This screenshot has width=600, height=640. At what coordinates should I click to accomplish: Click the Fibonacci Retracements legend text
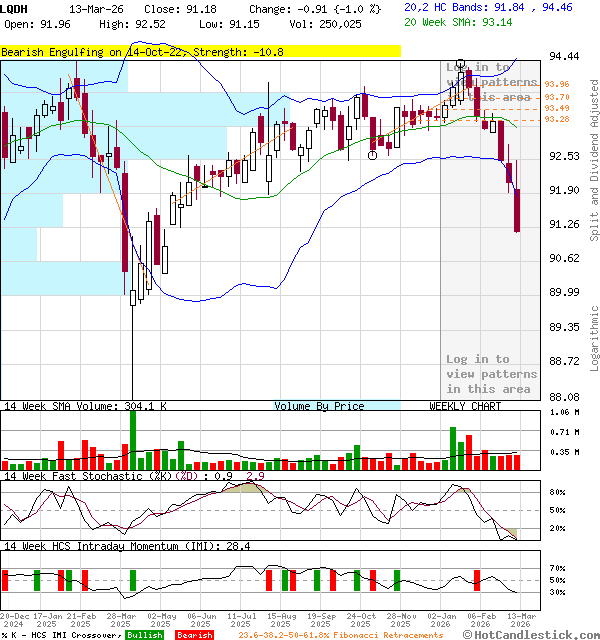(340, 635)
